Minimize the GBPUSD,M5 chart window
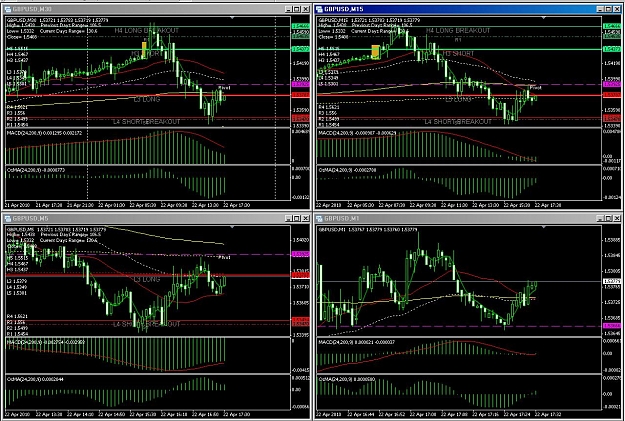This screenshot has width=625, height=421. (x=289, y=218)
